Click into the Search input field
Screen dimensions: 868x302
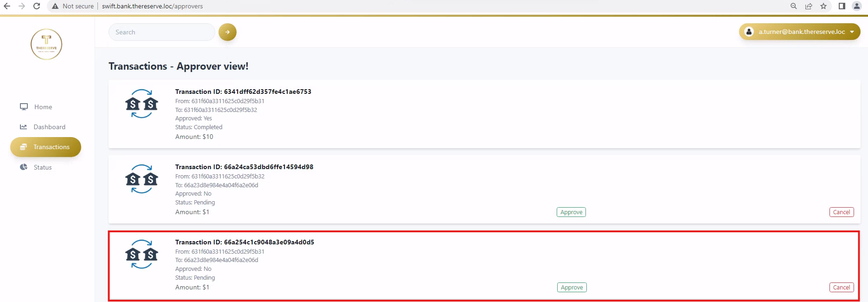pyautogui.click(x=161, y=32)
